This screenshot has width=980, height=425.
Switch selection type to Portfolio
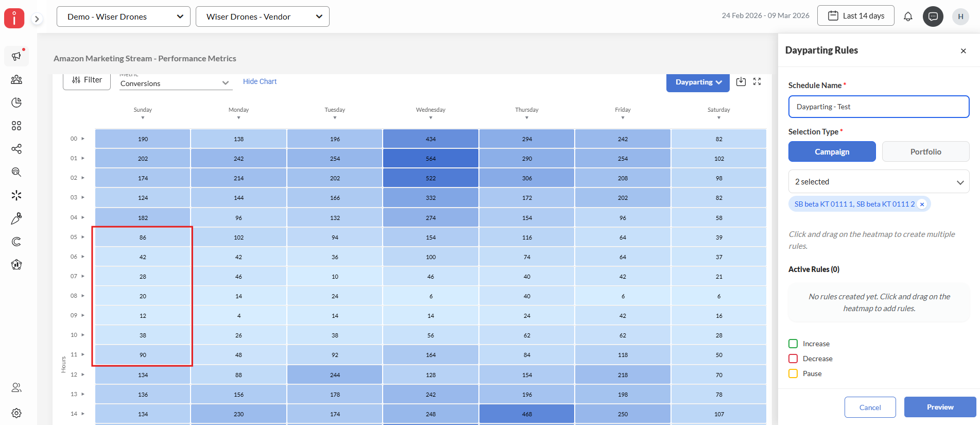point(925,151)
